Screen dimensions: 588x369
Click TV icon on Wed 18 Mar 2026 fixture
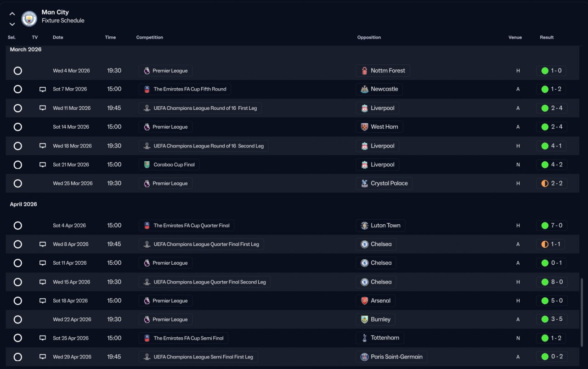(43, 146)
